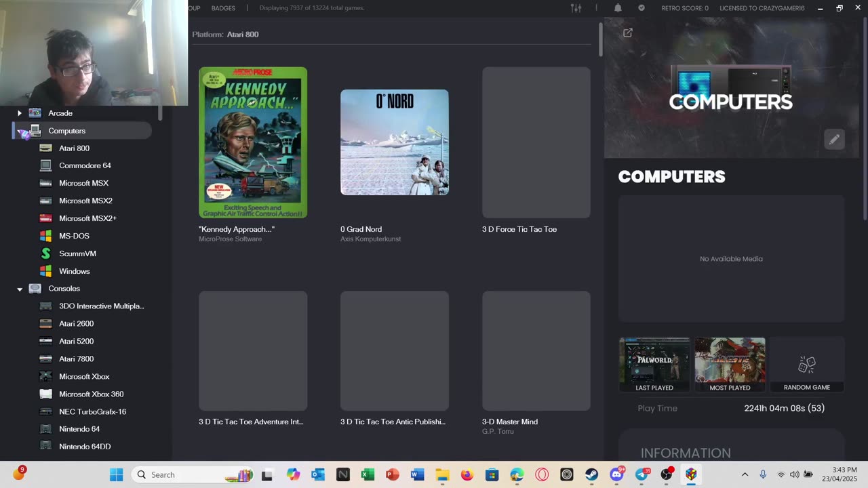This screenshot has height=488, width=868.
Task: Open Outlook from the taskbar
Action: (317, 474)
